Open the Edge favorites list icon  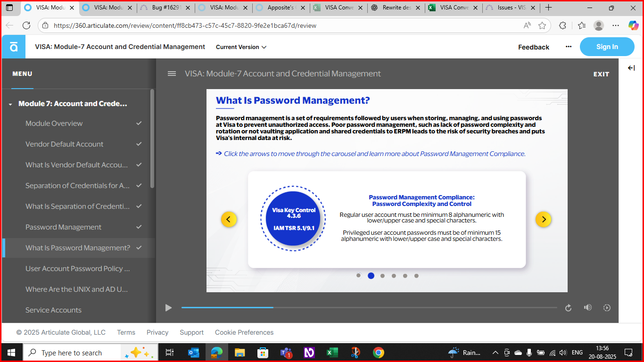pyautogui.click(x=581, y=25)
